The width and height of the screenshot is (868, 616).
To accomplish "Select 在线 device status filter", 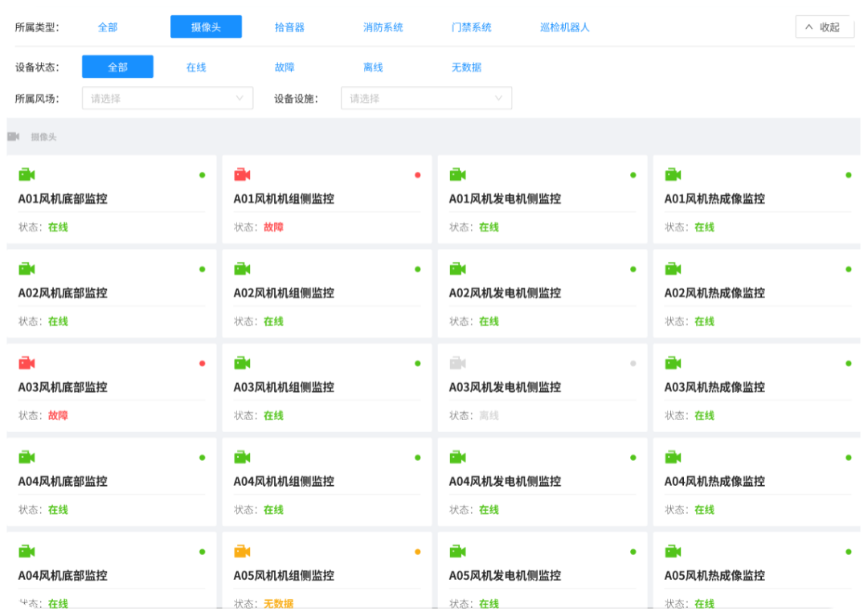I will click(196, 67).
